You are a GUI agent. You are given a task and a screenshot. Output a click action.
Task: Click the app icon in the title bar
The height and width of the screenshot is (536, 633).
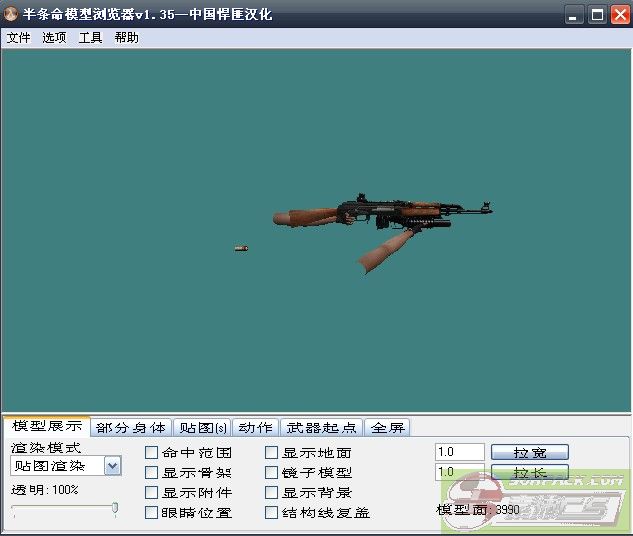point(12,14)
